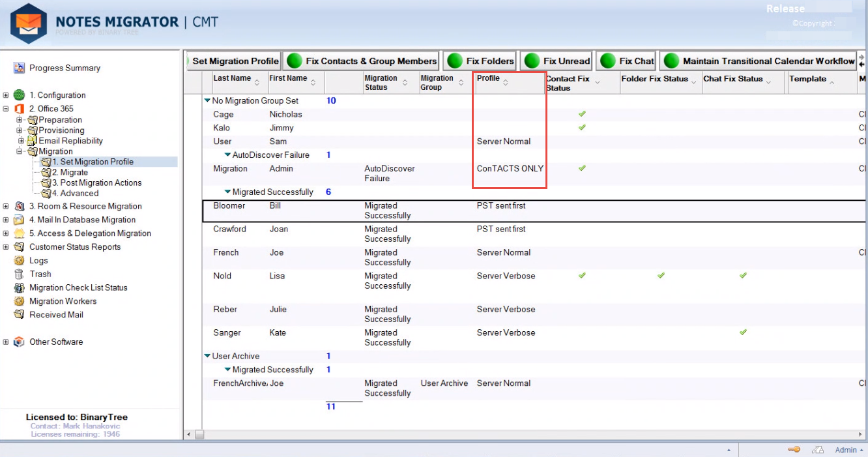Screen dimensions: 868x457
Task: Click the Progress Summary icon in sidebar
Action: coord(19,68)
